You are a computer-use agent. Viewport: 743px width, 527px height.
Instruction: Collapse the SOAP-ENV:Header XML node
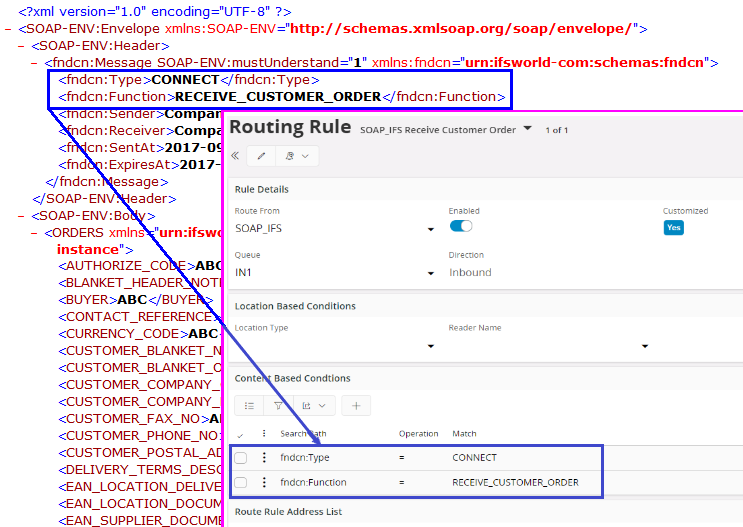point(21,46)
